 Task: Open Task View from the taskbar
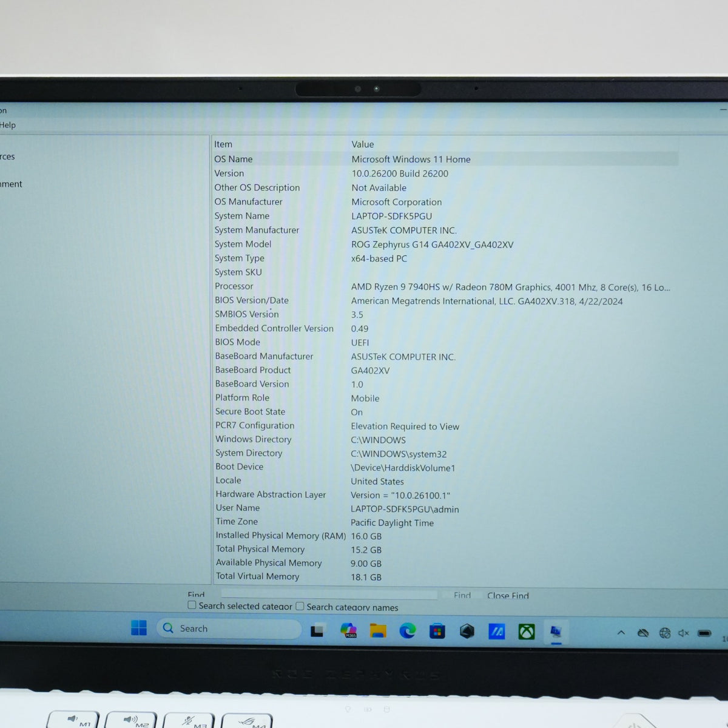click(x=317, y=631)
